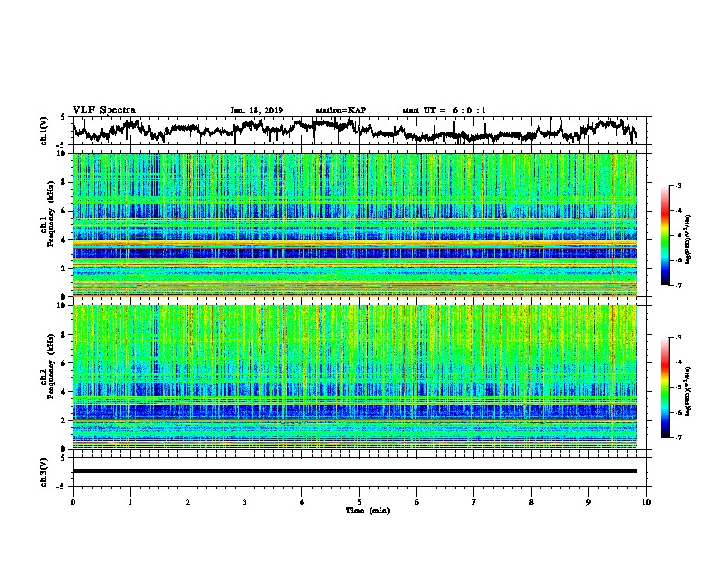Click the '-3' label on ch.1 color bar

tap(677, 186)
